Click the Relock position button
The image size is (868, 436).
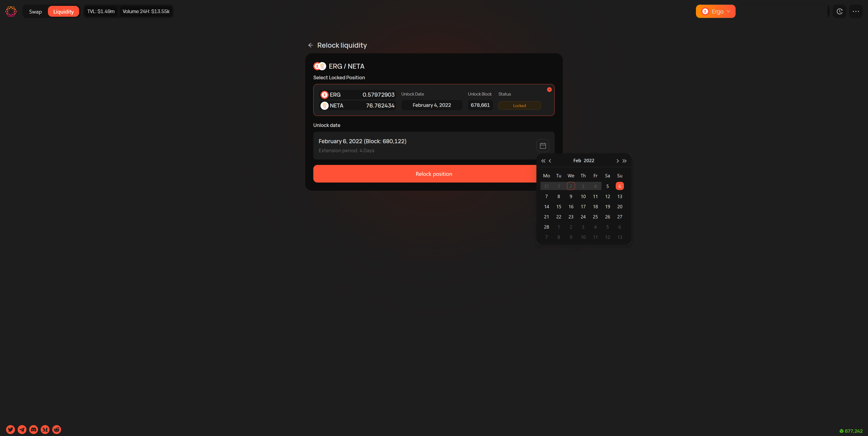tap(434, 173)
